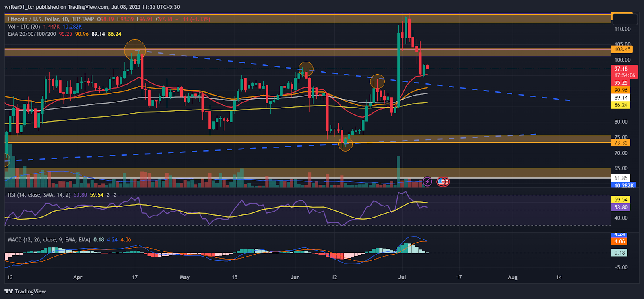Click the yellow 86.24 EMA label on the price axis
The height and width of the screenshot is (299, 644).
[x=621, y=105]
